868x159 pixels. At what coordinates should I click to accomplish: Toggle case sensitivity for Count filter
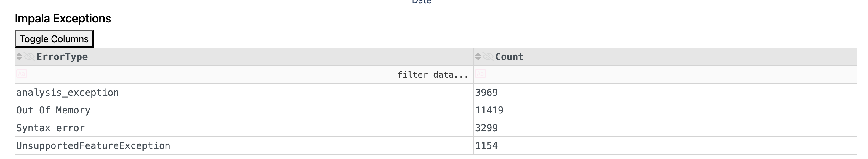(481, 74)
